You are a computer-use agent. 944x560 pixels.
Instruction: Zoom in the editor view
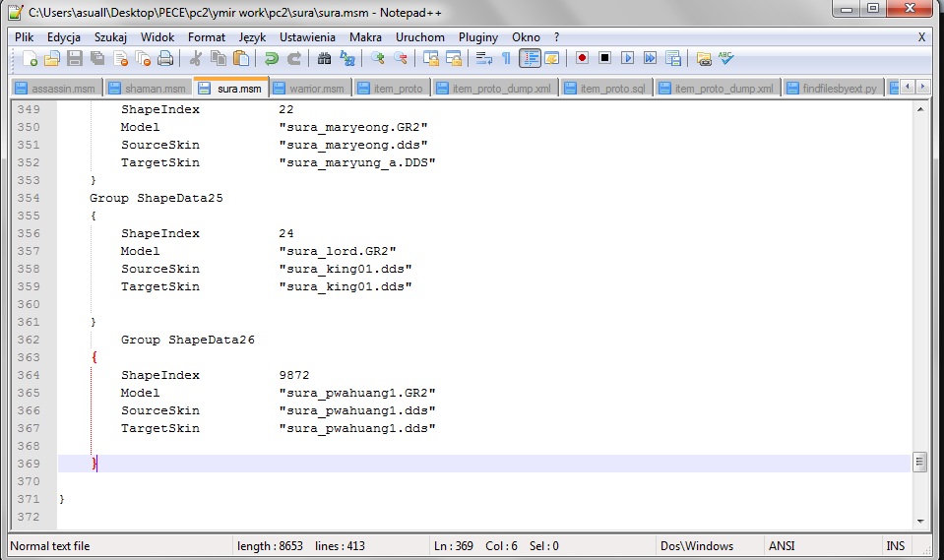point(377,58)
